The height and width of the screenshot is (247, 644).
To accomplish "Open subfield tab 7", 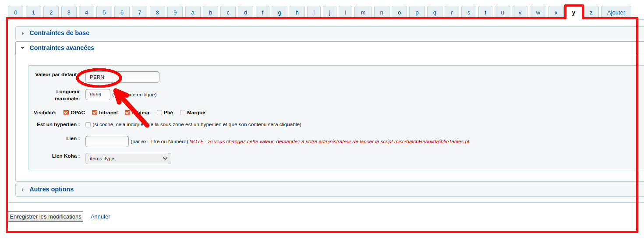I will click(139, 12).
